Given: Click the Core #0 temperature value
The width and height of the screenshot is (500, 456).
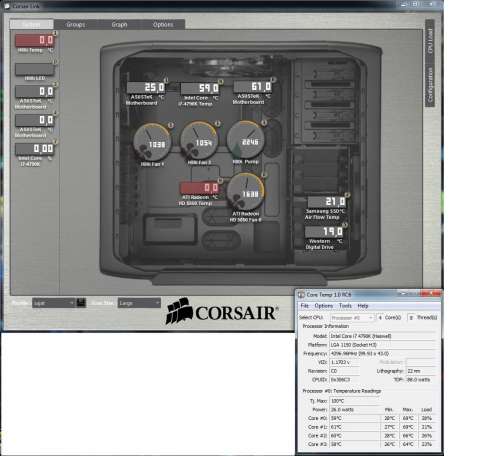Looking at the screenshot, I should click(355, 418).
